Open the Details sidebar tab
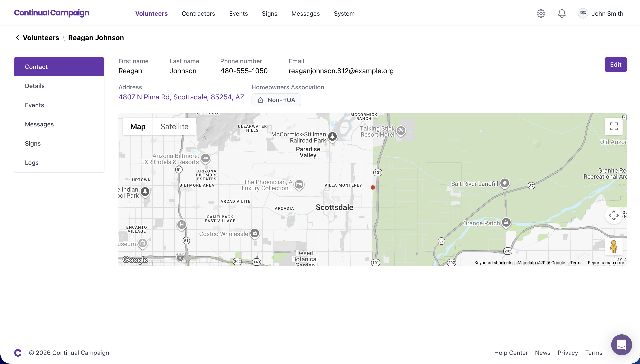Screen dimensions: 640x364 (35, 86)
